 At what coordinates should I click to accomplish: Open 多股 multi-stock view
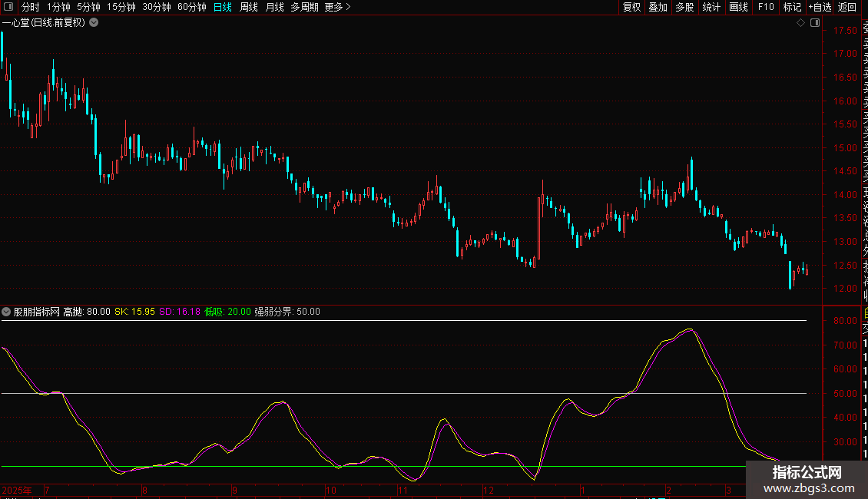tap(684, 7)
